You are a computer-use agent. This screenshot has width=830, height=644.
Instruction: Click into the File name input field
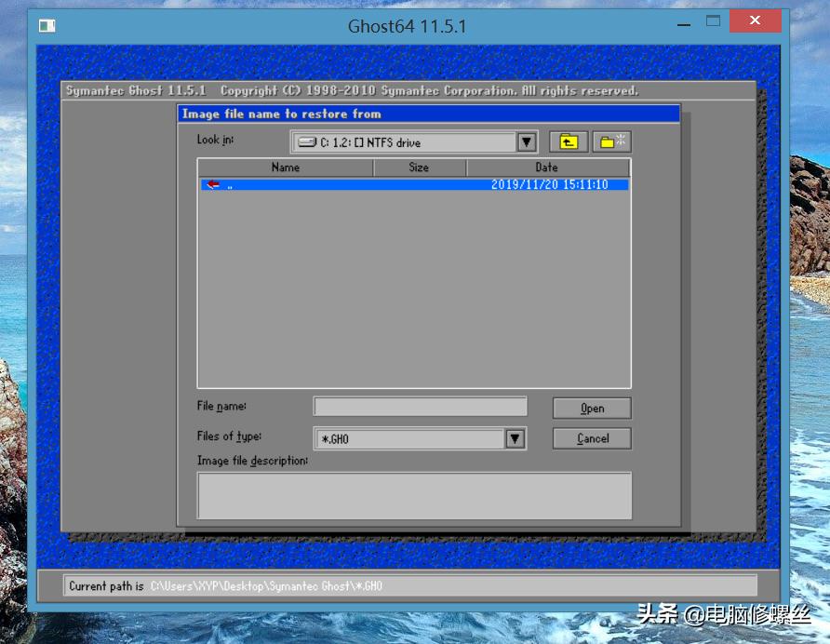(x=421, y=406)
